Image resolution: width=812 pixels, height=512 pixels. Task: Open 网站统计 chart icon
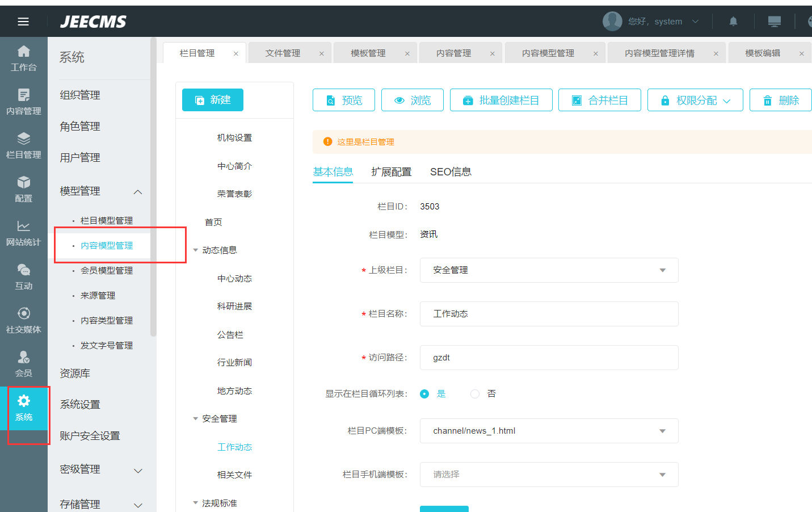[23, 233]
